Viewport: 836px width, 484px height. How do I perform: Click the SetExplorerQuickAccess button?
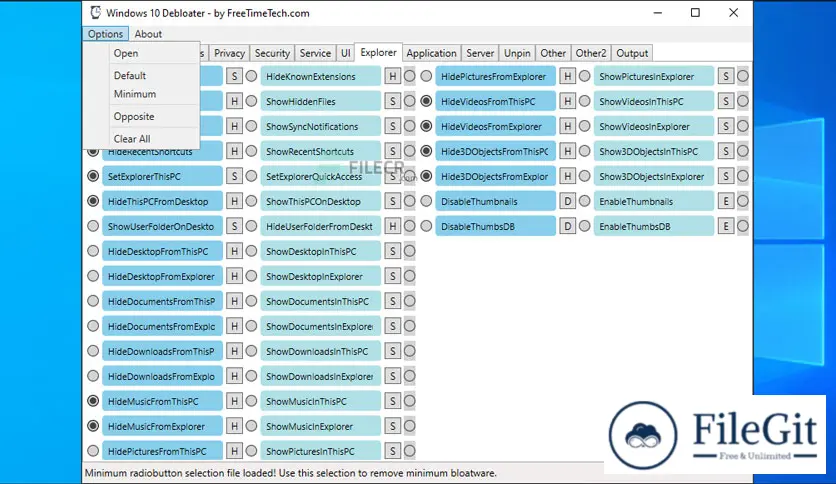pyautogui.click(x=320, y=176)
